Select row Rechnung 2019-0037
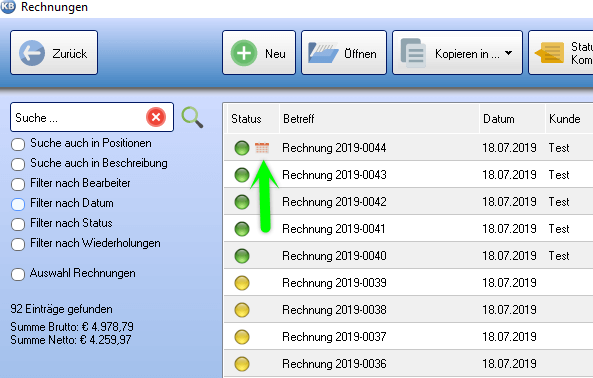The width and height of the screenshot is (593, 378). coord(408,337)
